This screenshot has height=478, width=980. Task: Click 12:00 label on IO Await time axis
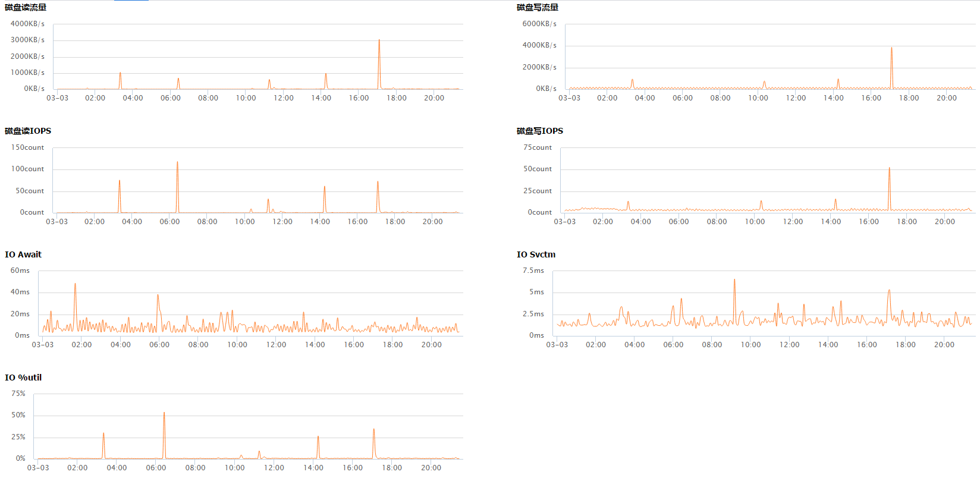tap(276, 345)
